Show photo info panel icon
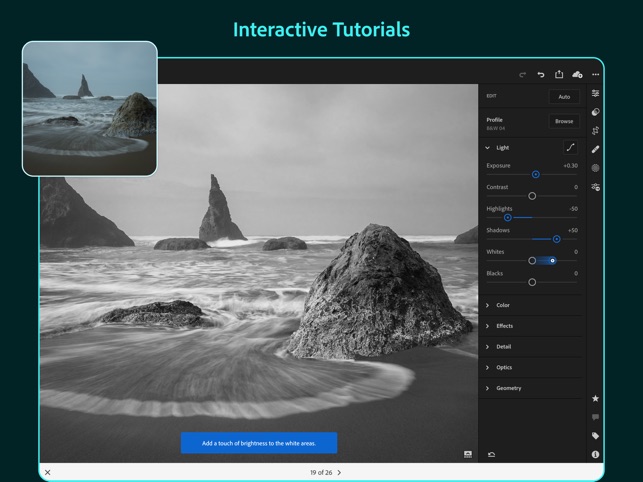 click(595, 454)
